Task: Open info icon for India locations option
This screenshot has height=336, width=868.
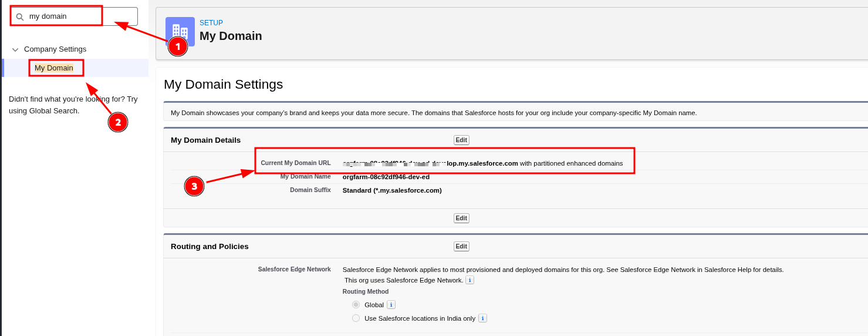Action: [x=482, y=318]
